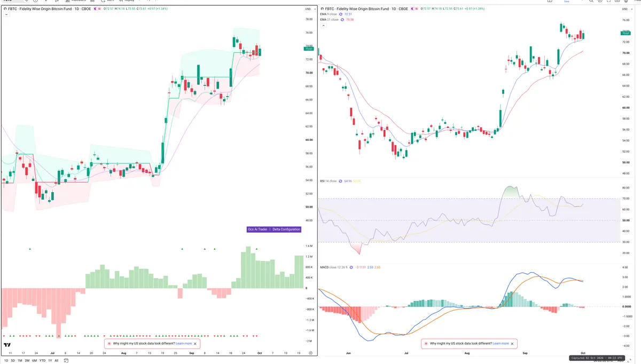Select the 1M time range
The width and height of the screenshot is (641, 364).
coord(20,361)
